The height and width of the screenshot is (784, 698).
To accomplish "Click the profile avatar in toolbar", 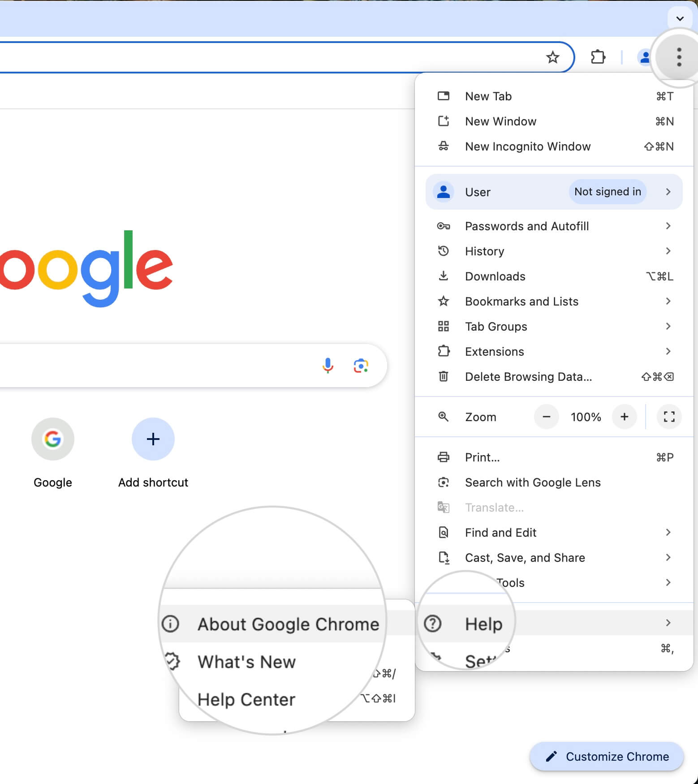I will 645,57.
